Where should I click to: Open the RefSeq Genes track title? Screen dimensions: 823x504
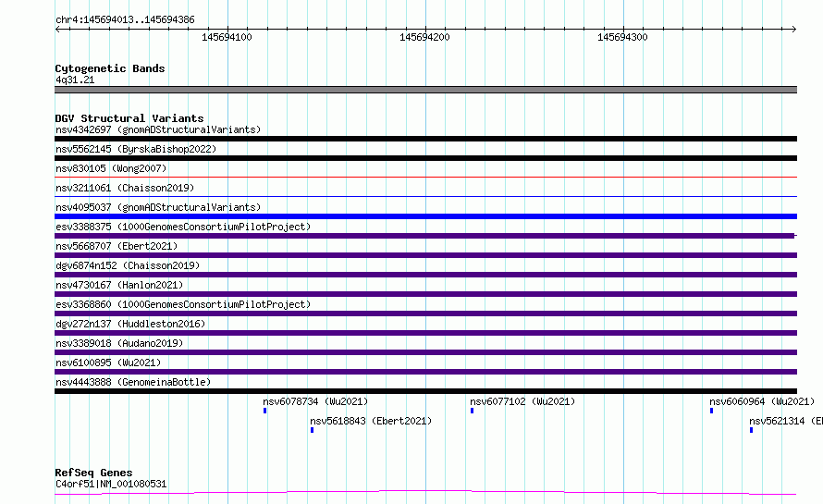pos(93,473)
